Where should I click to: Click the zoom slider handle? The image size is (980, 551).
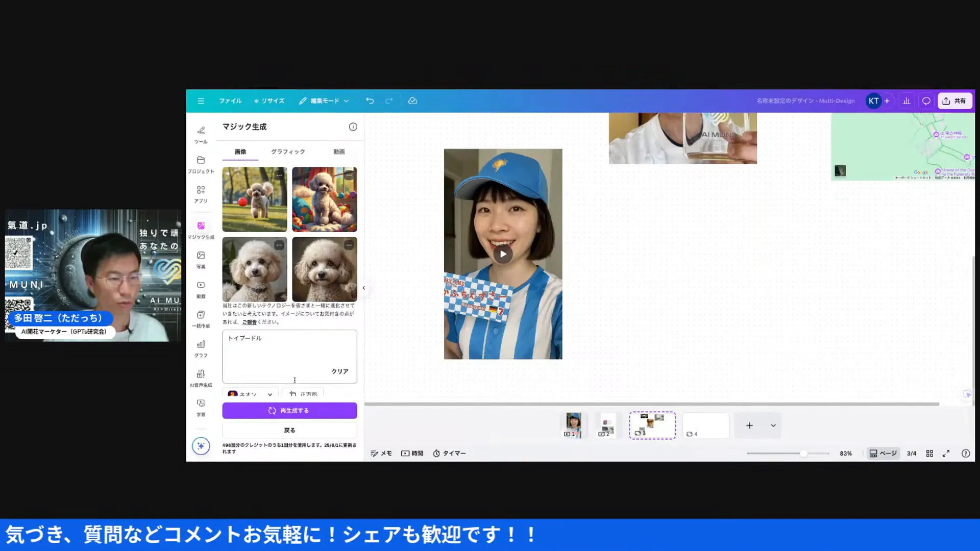[x=803, y=454]
